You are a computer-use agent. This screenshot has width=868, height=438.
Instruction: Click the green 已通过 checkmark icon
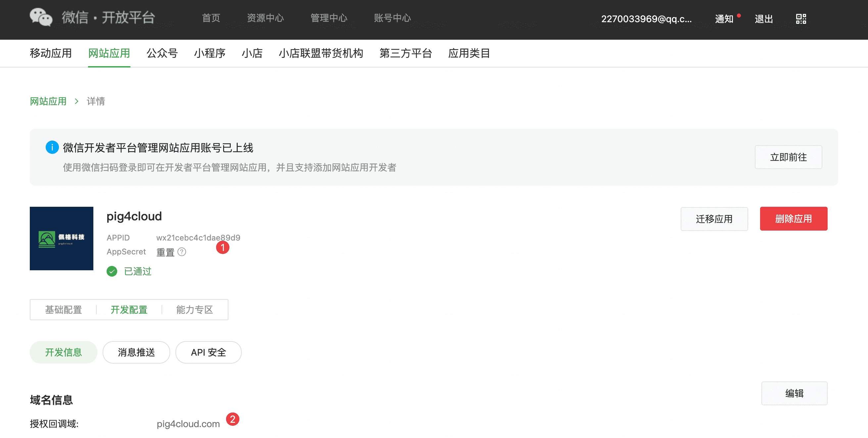click(111, 271)
